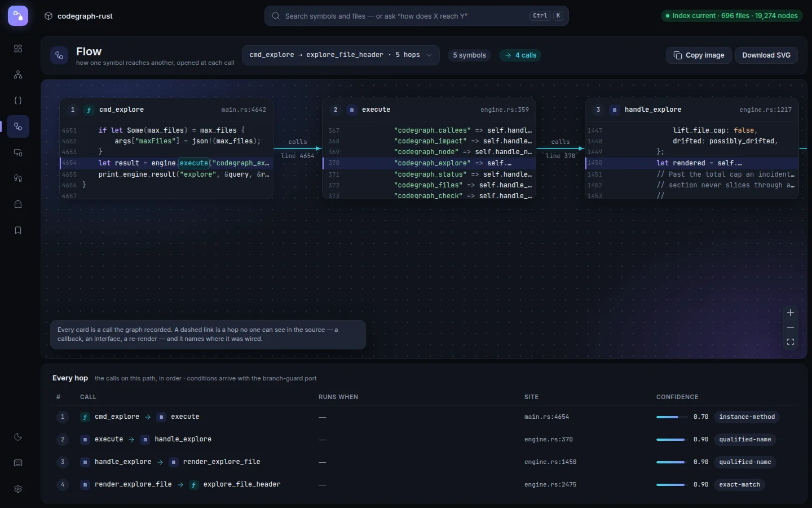Select hop row cmd_explore to execute
This screenshot has height=508, width=812.
click(424, 417)
